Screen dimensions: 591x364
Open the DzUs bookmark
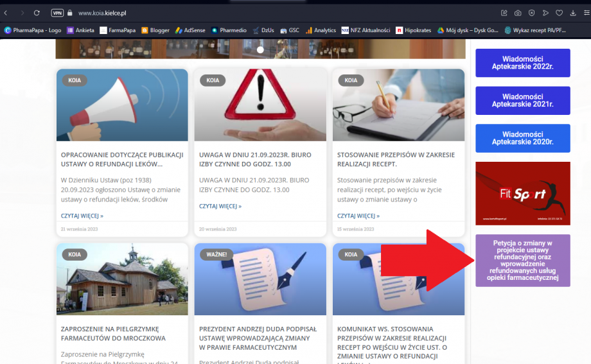[263, 30]
